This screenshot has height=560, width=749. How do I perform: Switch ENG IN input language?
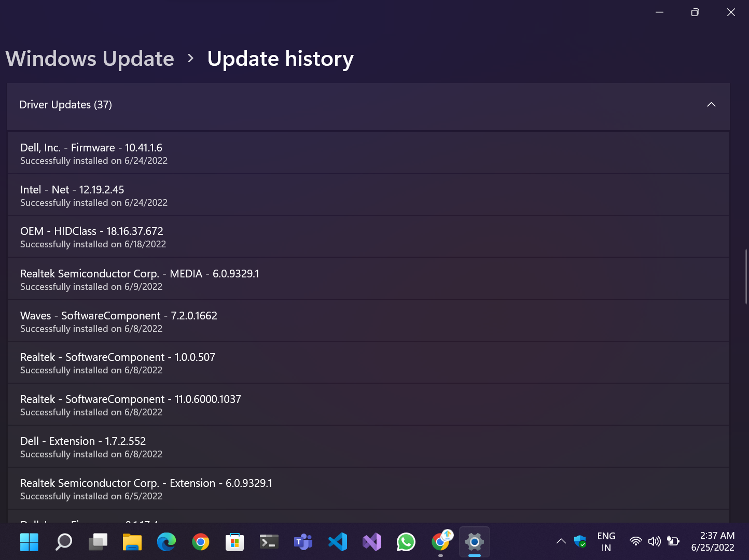[606, 542]
